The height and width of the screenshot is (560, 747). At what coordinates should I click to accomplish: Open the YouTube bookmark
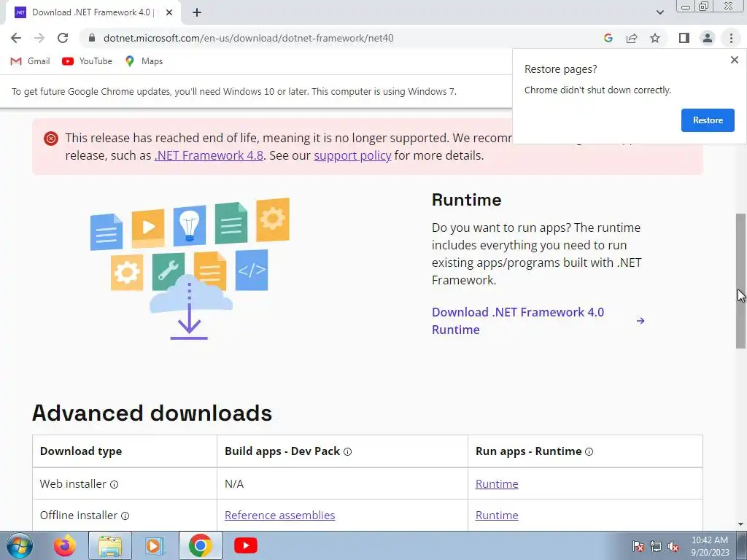point(88,61)
